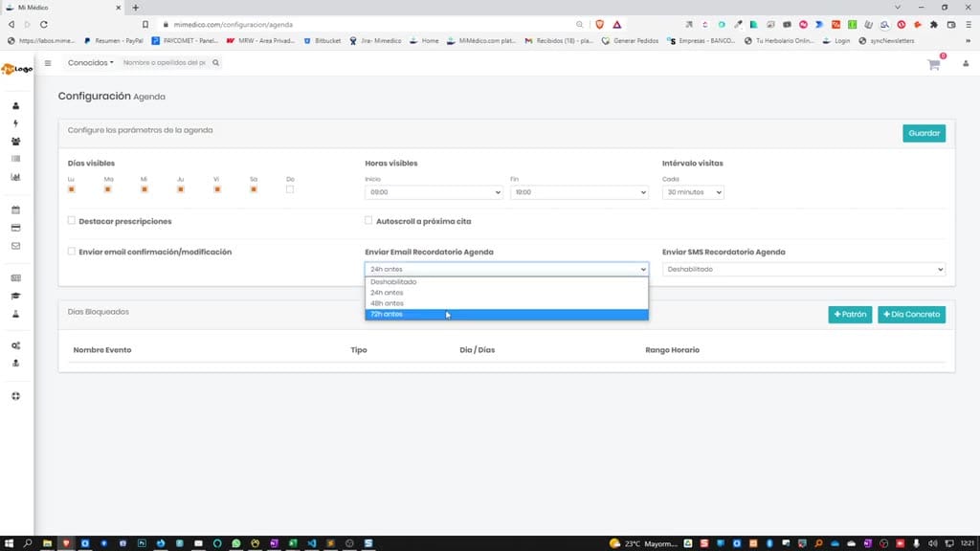Click the + Día Concreto button

[x=911, y=314]
